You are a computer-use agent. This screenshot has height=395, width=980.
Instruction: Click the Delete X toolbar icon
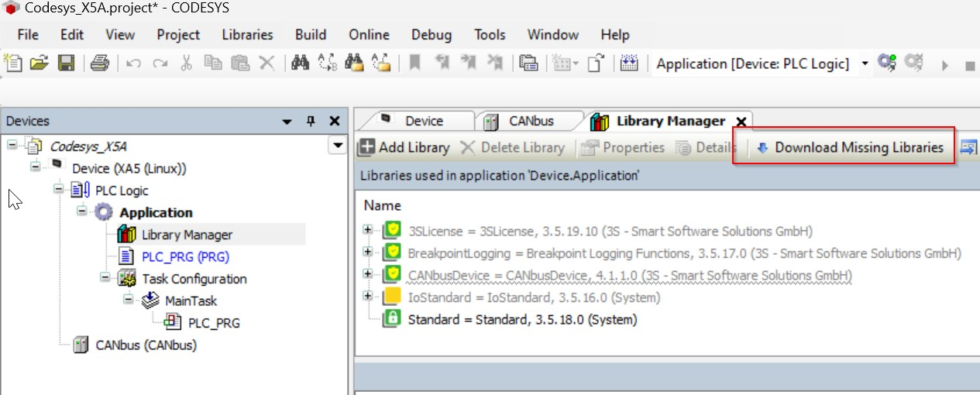click(x=266, y=64)
